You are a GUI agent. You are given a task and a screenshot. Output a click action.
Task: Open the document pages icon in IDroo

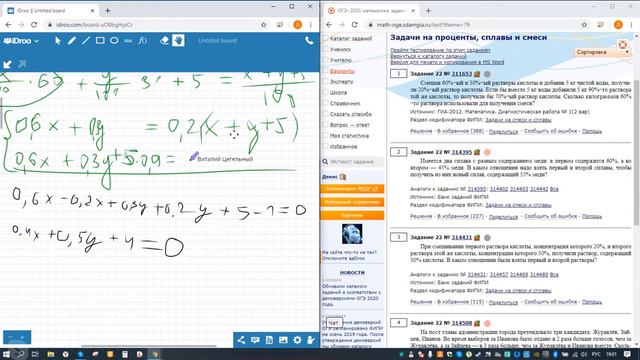point(269,340)
